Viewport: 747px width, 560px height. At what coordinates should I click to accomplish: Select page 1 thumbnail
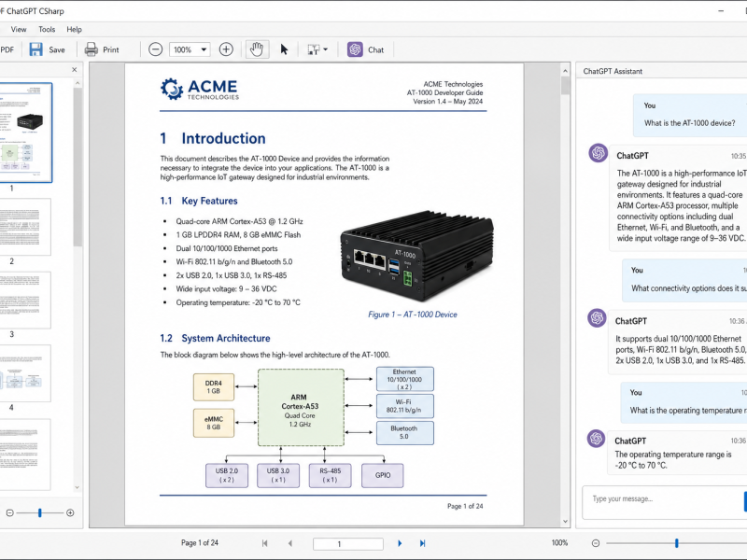(x=26, y=133)
